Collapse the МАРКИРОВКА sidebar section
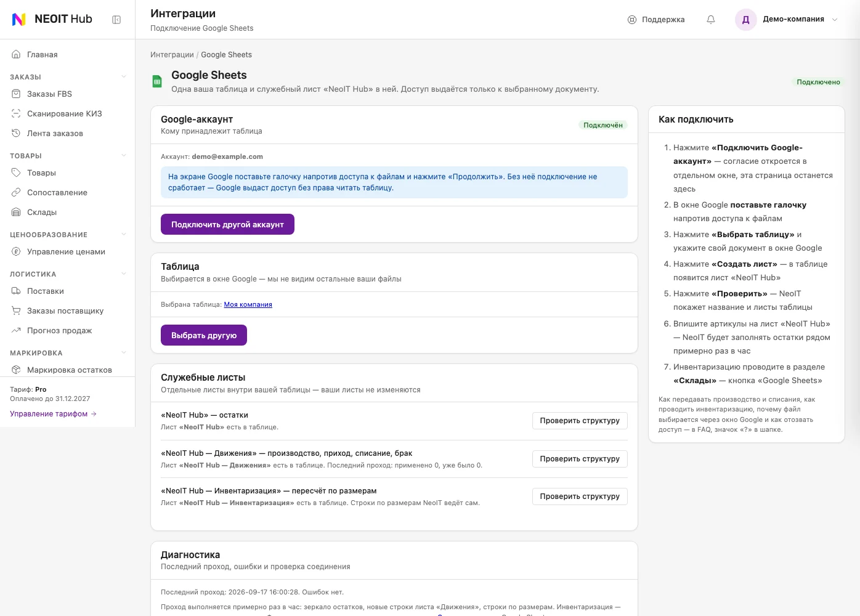The height and width of the screenshot is (616, 860). 124,353
